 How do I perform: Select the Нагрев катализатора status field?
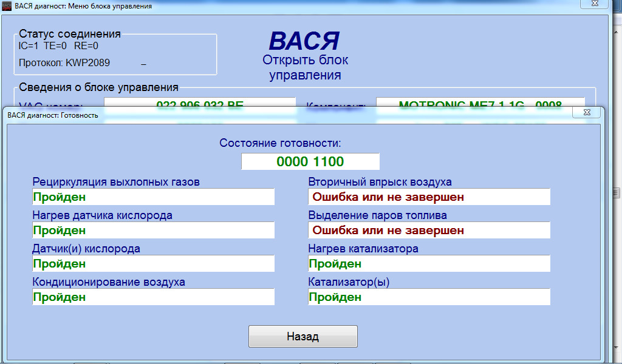429,264
